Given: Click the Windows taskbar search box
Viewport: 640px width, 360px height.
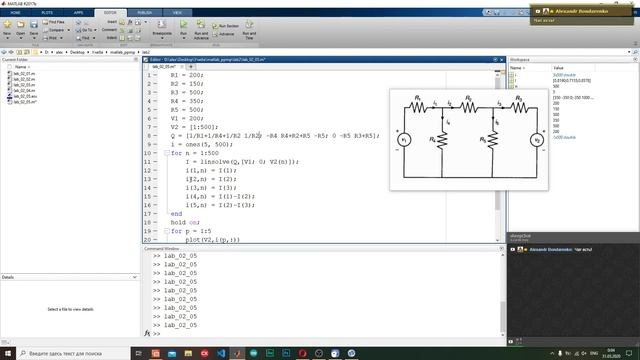Looking at the screenshot, I should [x=73, y=353].
